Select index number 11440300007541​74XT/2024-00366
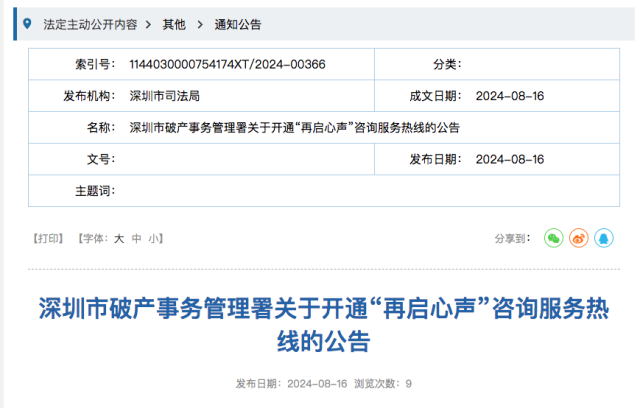Viewport: 640px width, 408px height. point(227,64)
